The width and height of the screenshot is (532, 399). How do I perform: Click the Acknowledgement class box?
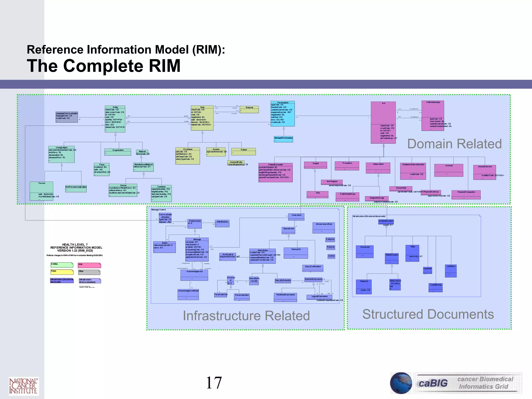click(x=194, y=275)
